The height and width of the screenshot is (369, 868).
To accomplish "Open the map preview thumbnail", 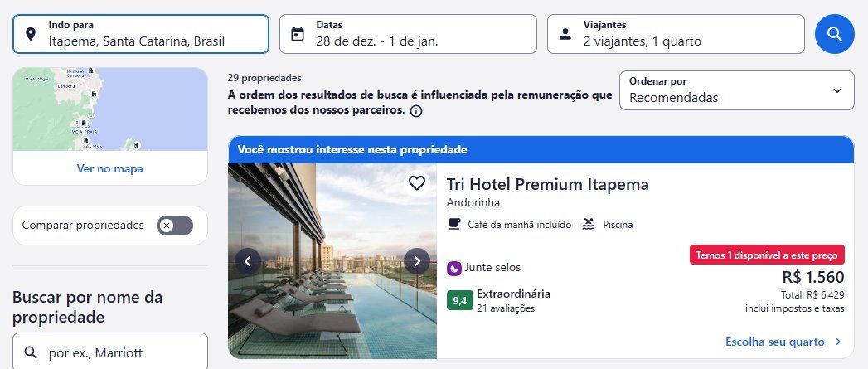I will [x=110, y=109].
